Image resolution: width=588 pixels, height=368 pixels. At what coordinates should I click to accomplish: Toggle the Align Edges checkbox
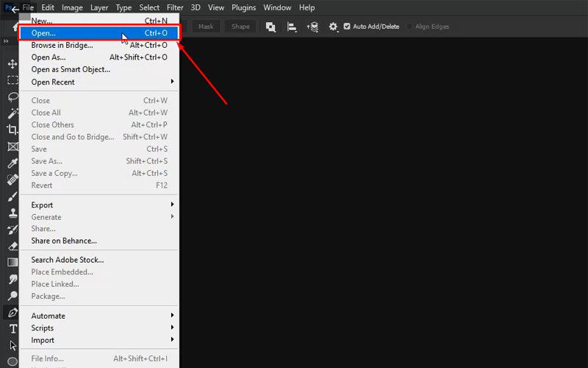click(x=409, y=26)
